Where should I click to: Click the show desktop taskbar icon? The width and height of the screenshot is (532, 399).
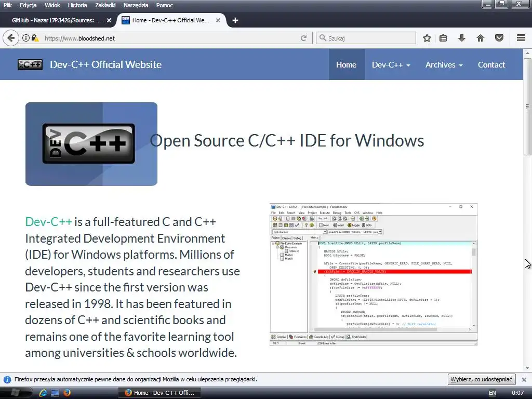55,393
